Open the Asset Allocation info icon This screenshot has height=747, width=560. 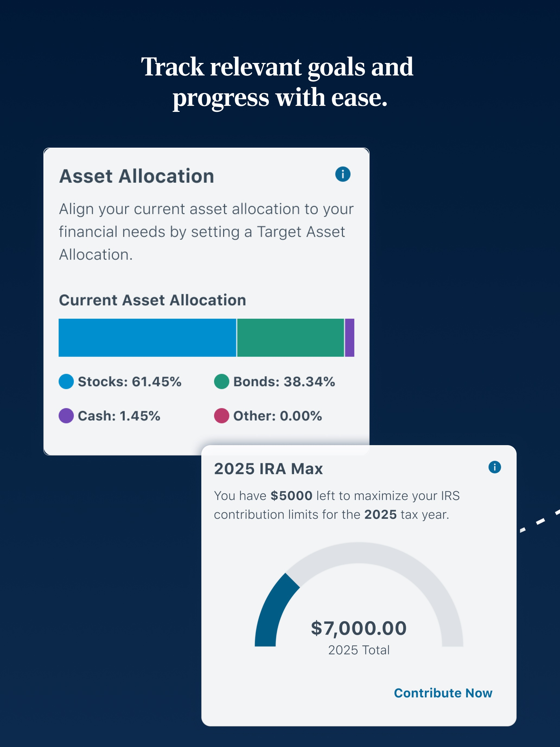click(x=343, y=174)
